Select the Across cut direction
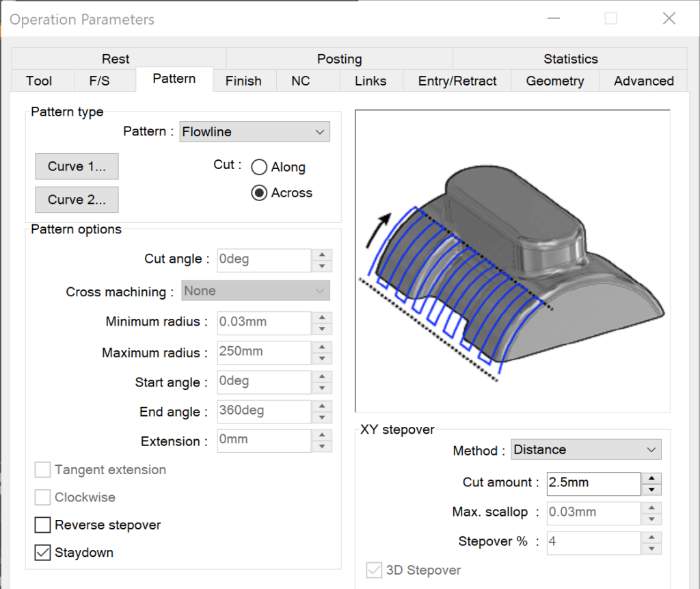This screenshot has height=589, width=700. coord(258,193)
